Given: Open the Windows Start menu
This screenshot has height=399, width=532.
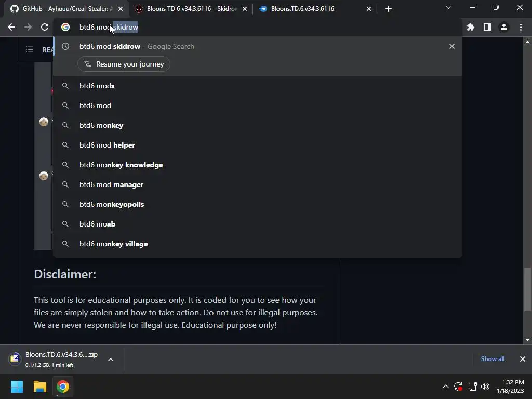Looking at the screenshot, I should tap(17, 387).
